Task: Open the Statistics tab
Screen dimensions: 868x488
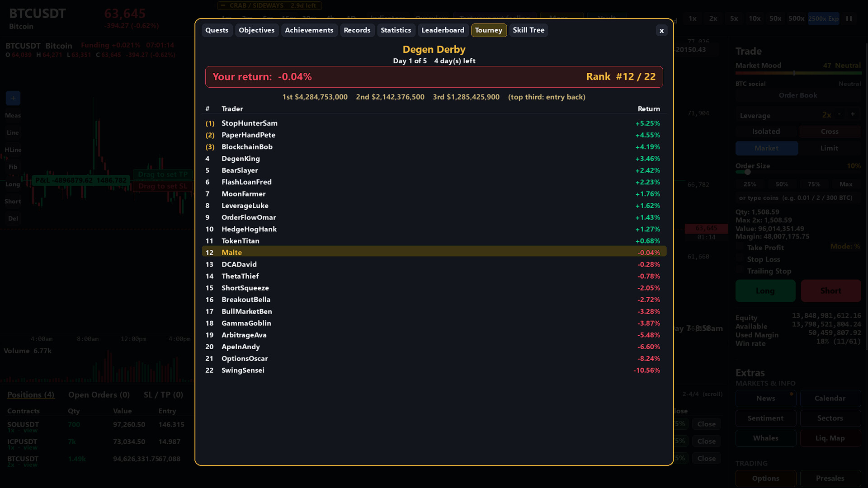Action: click(x=396, y=30)
